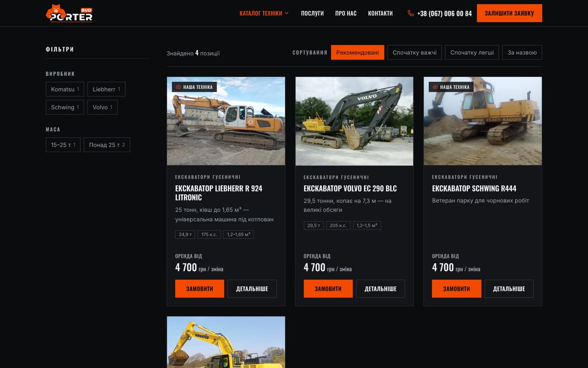Click Детальніше on the Schwing card
The width and height of the screenshot is (588, 368).
click(x=509, y=289)
